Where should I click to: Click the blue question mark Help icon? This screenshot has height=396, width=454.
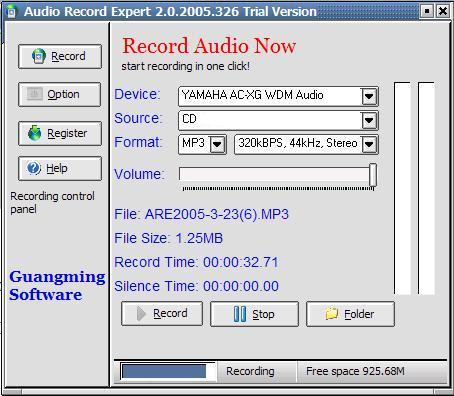[x=34, y=168]
